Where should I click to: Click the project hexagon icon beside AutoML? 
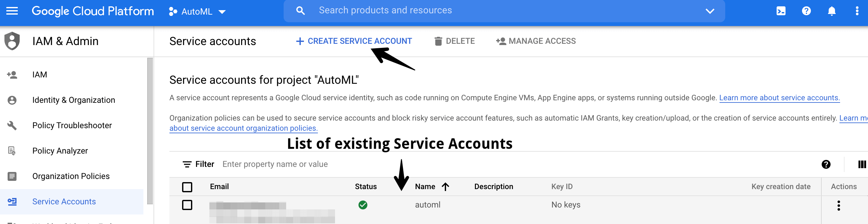pyautogui.click(x=173, y=11)
